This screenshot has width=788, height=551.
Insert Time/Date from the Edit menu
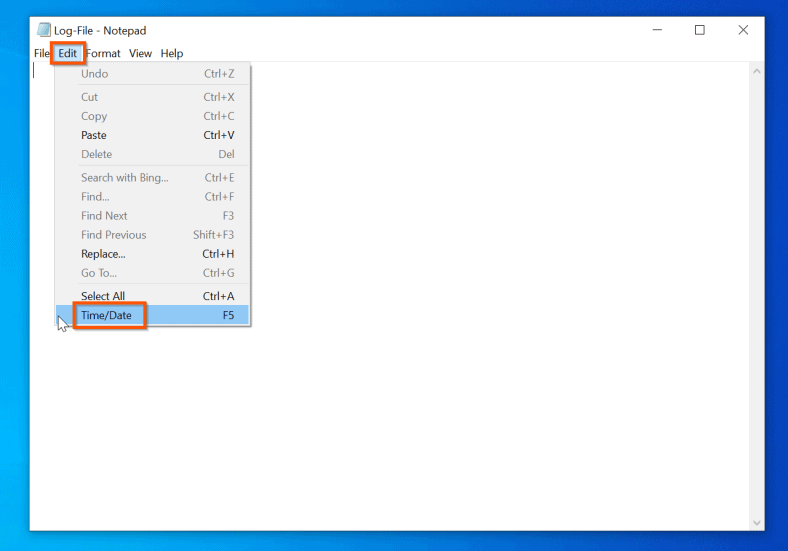[152, 315]
